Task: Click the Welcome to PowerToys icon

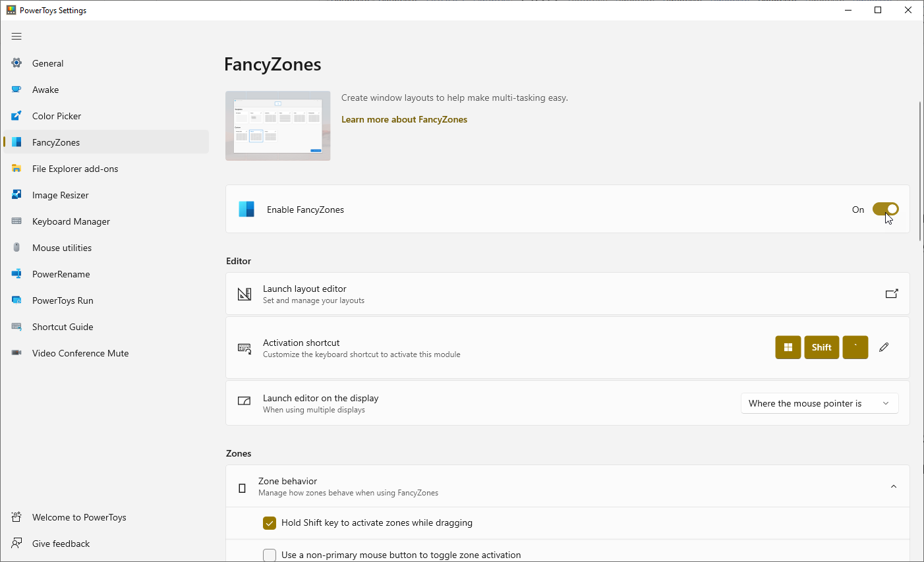Action: 16,517
